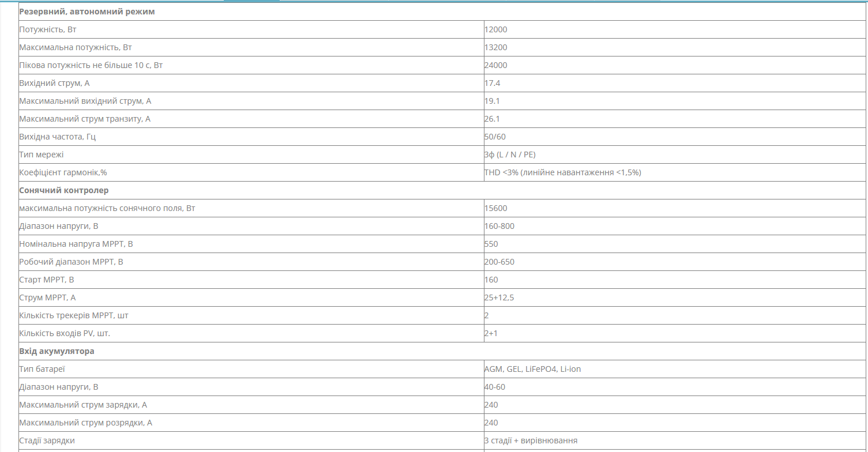The image size is (868, 452).
Task: Select the Старт МРРТ value 160
Action: 491,280
